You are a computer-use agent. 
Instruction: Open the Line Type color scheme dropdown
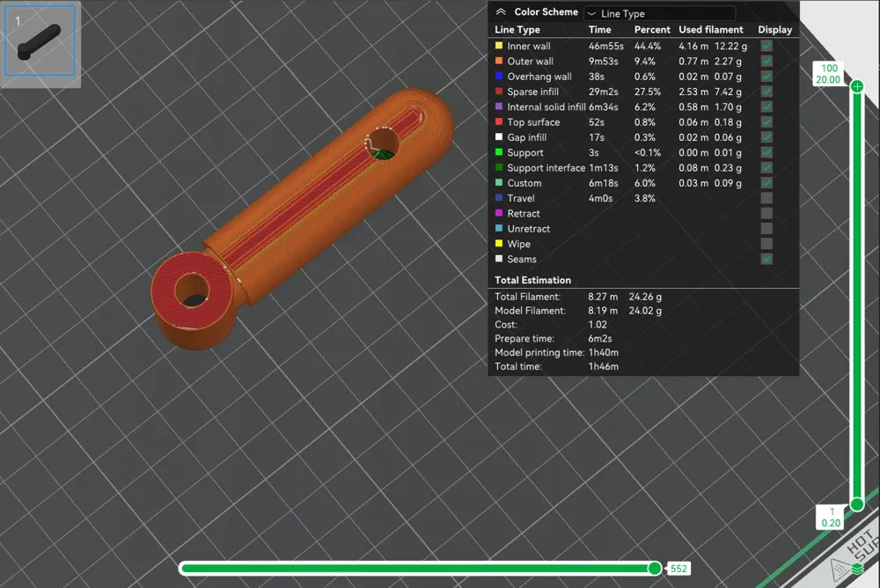pyautogui.click(x=659, y=13)
